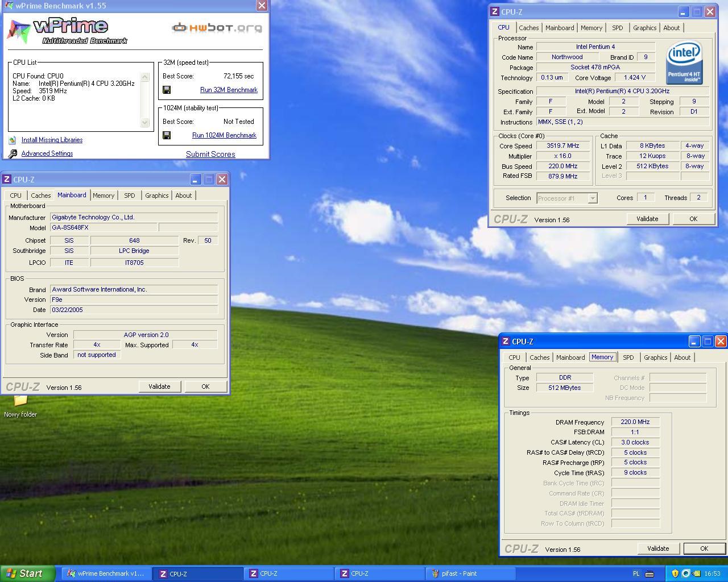Image resolution: width=728 pixels, height=582 pixels.
Task: Minimize the CPU-Z Memory window
Action: coord(694,341)
